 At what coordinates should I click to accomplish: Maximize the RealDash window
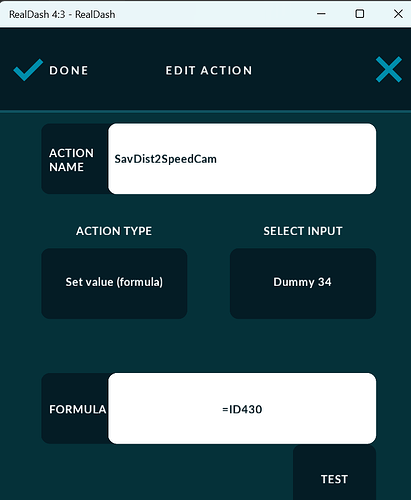[360, 14]
